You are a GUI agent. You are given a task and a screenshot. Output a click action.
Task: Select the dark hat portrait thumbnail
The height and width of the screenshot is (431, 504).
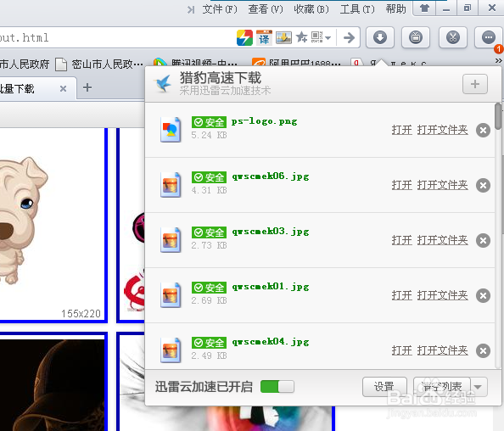coord(53,383)
